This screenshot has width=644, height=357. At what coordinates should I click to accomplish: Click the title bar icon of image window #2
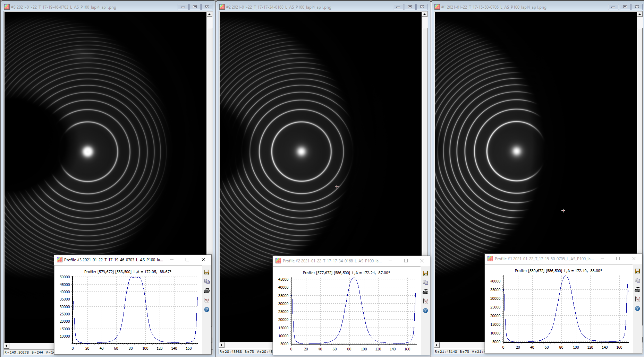[222, 7]
